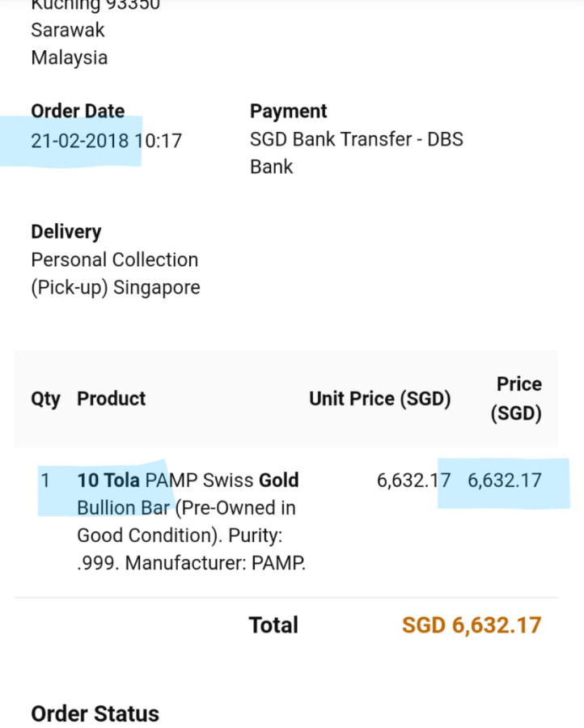Click the Price (SGD) column header

click(x=518, y=399)
